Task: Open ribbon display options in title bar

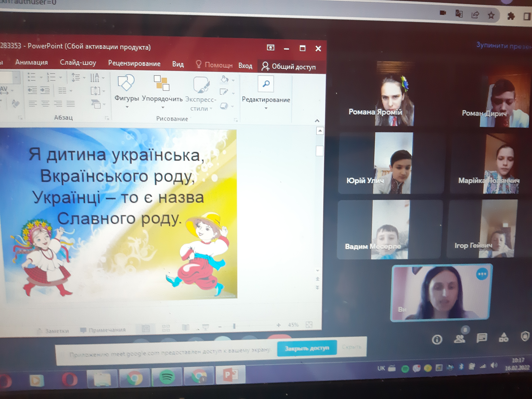Action: click(x=271, y=48)
